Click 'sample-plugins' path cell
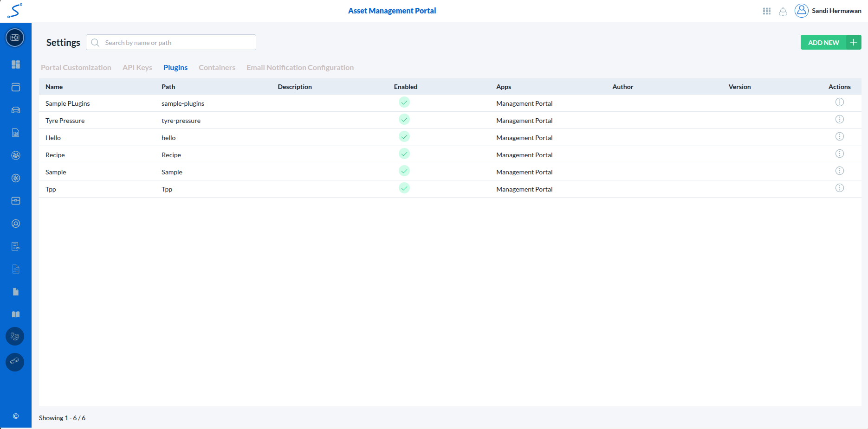The height and width of the screenshot is (429, 868). [183, 103]
